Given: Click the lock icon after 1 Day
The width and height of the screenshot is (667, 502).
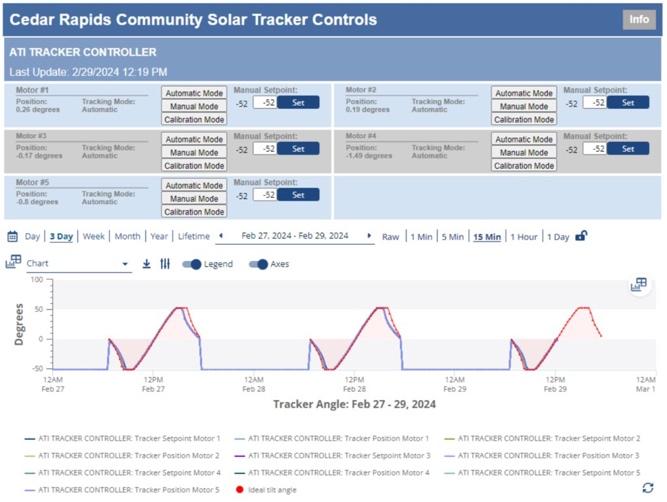Looking at the screenshot, I should 582,236.
